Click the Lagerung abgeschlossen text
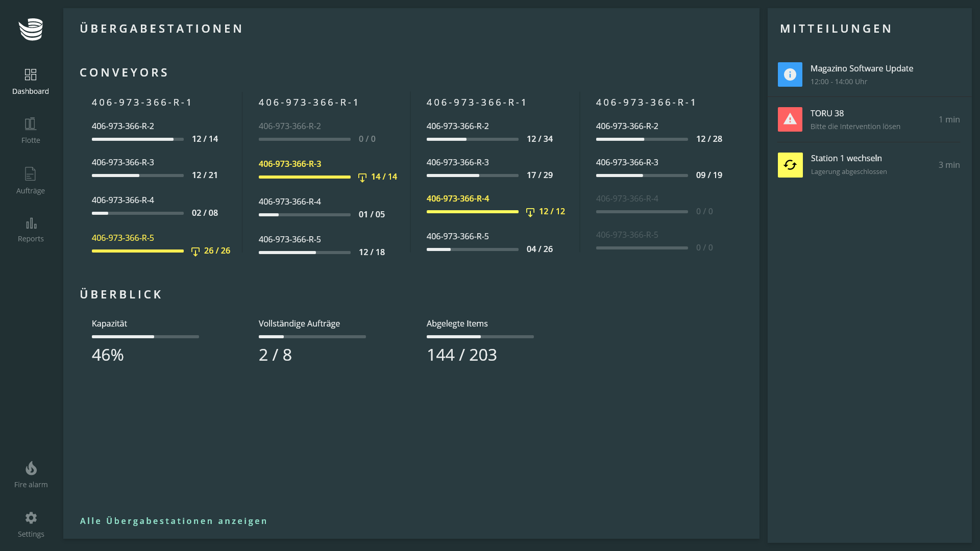This screenshot has width=980, height=551. (849, 172)
